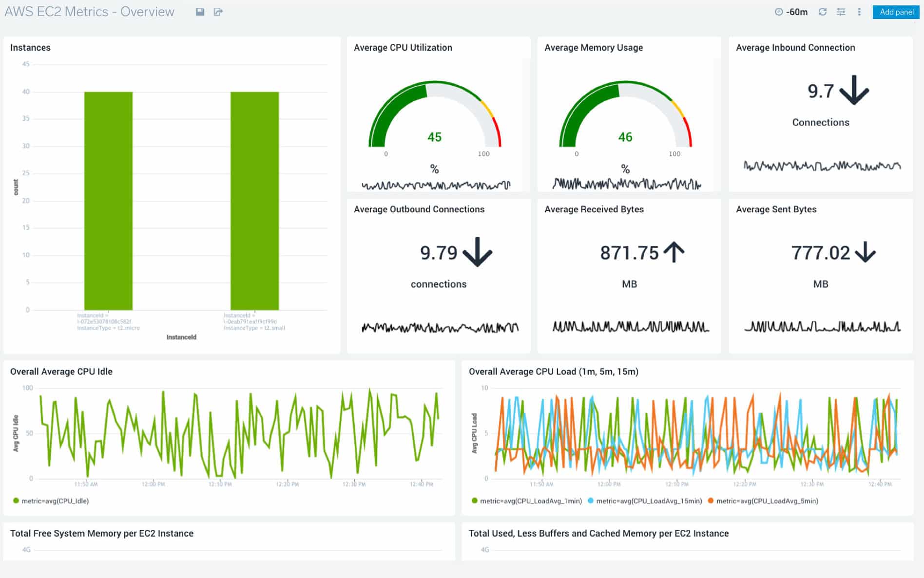Viewport: 924px width, 578px height.
Task: Click the share dashboard icon
Action: point(218,12)
